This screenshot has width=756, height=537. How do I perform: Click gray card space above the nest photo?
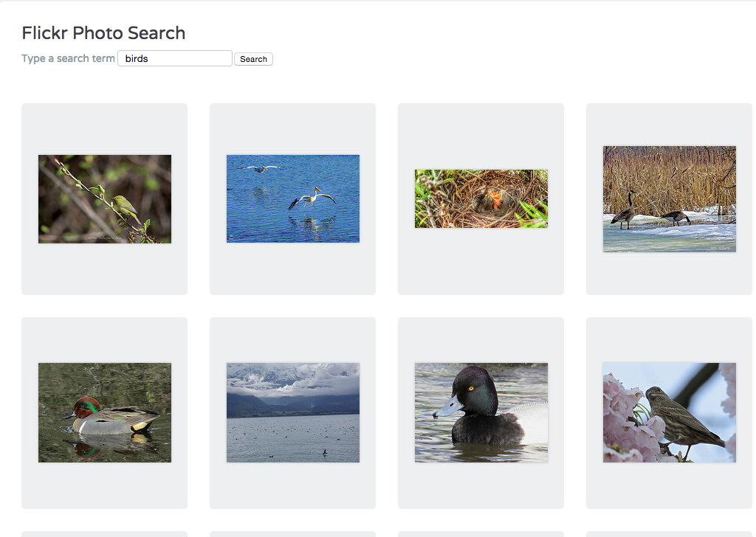481,136
